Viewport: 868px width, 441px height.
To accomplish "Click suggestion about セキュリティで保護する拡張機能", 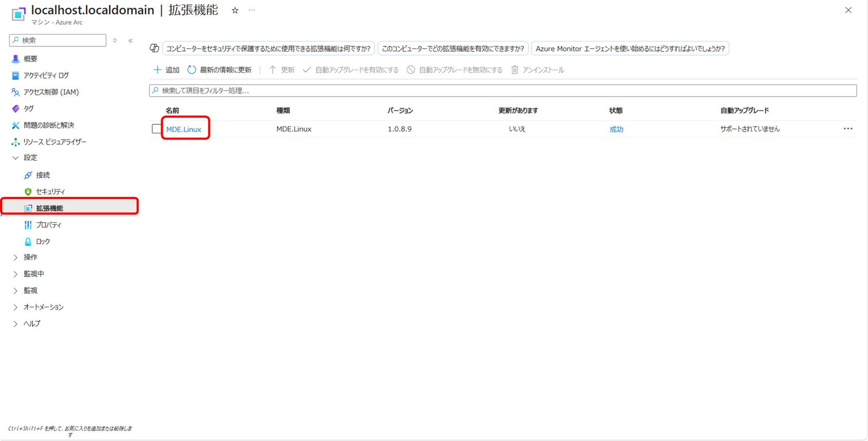I will 268,49.
